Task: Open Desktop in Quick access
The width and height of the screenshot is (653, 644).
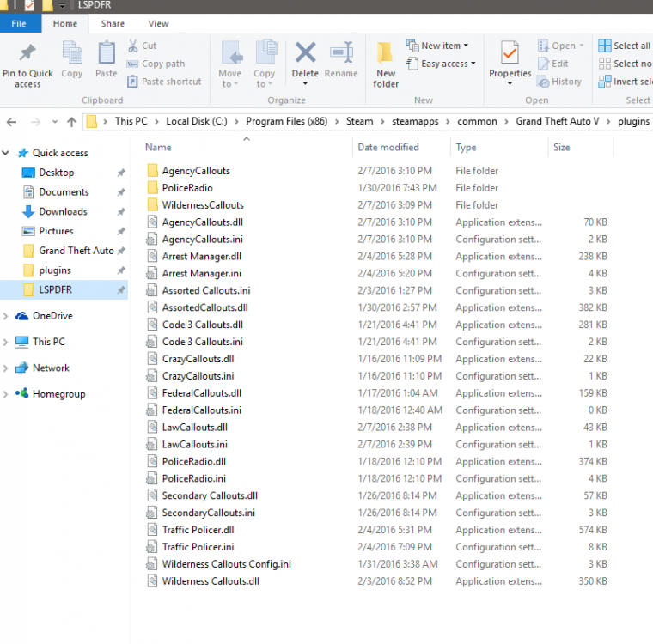Action: (x=56, y=173)
